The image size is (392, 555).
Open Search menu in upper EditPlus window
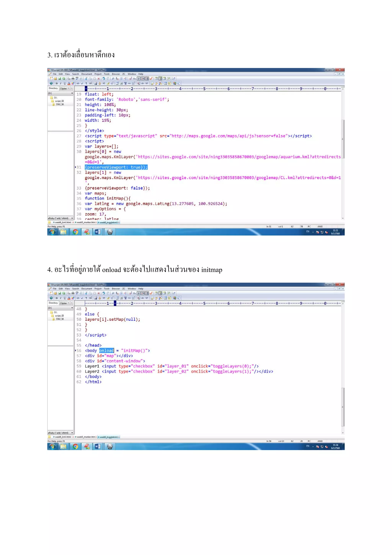point(76,74)
